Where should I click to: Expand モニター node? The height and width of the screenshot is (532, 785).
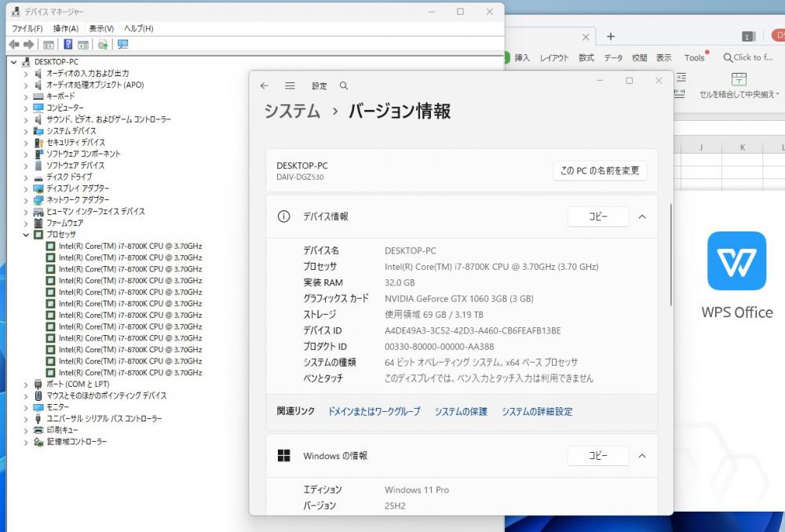pos(26,407)
